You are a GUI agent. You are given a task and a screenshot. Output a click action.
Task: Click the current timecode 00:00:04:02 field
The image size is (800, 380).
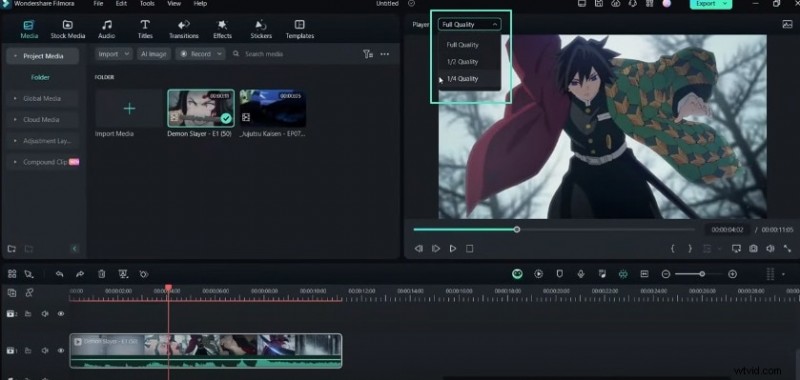727,230
